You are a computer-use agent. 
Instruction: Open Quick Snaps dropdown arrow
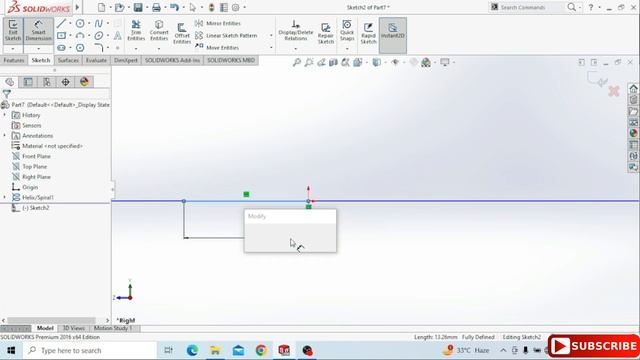tap(347, 49)
